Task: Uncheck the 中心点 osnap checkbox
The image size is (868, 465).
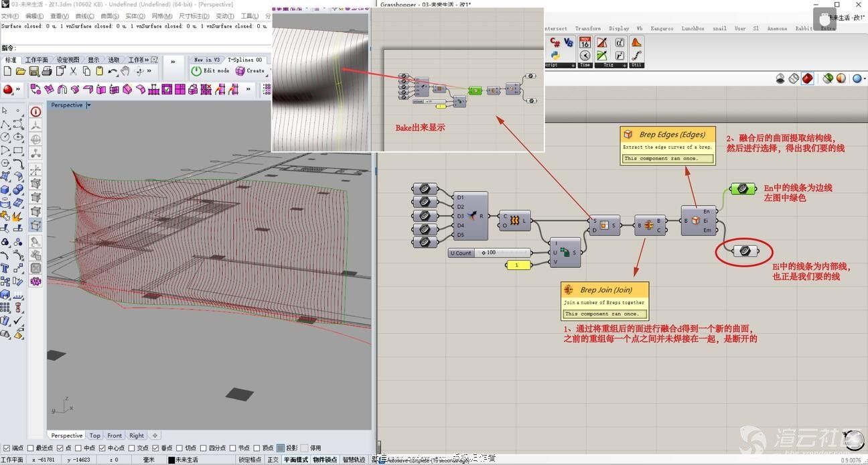Action: [x=102, y=448]
